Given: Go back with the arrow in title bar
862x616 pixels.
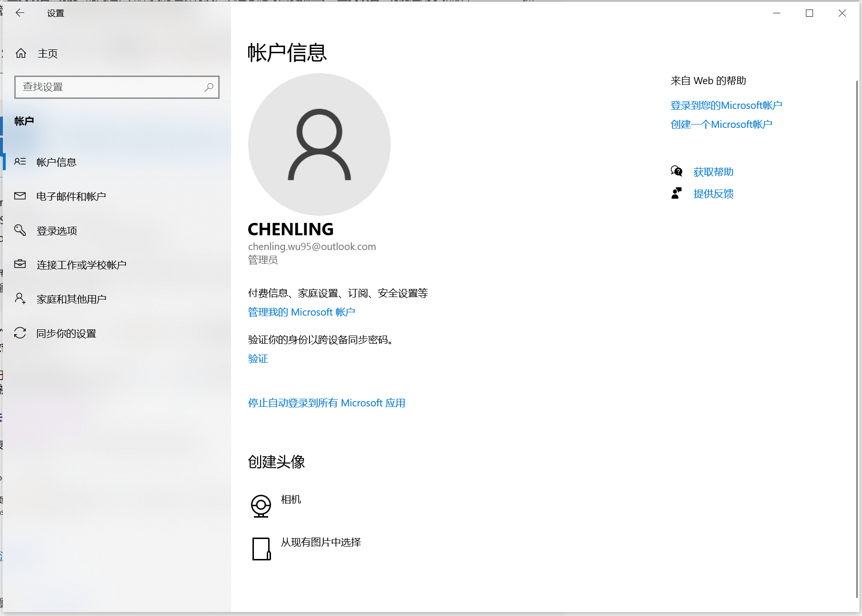Looking at the screenshot, I should coord(20,13).
